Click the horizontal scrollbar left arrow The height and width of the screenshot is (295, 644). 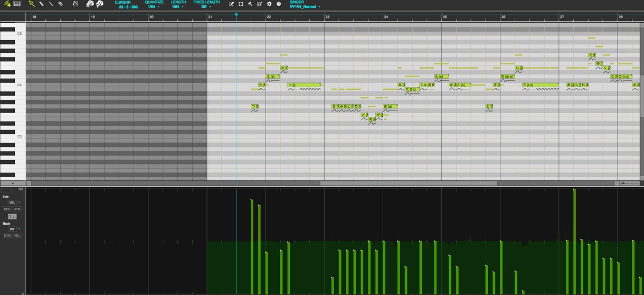29,183
